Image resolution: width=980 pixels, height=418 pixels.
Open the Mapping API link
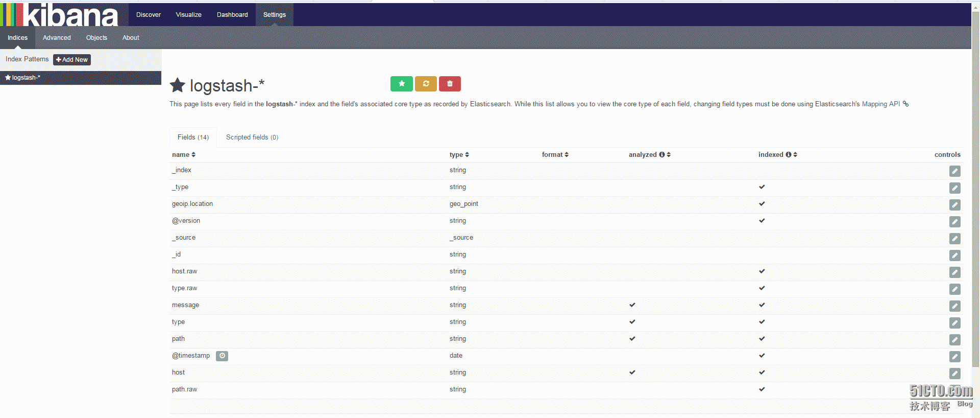[x=881, y=104]
